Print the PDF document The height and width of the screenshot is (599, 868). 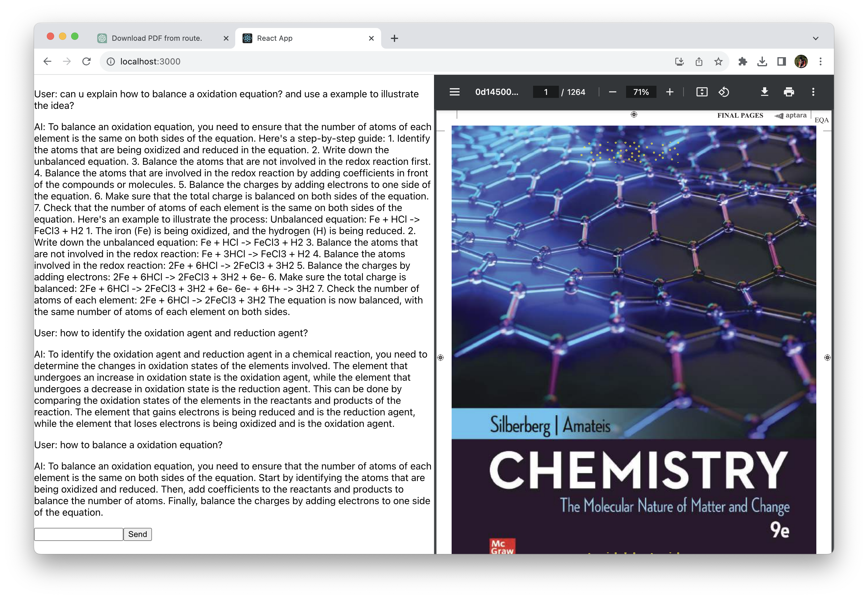pyautogui.click(x=788, y=92)
